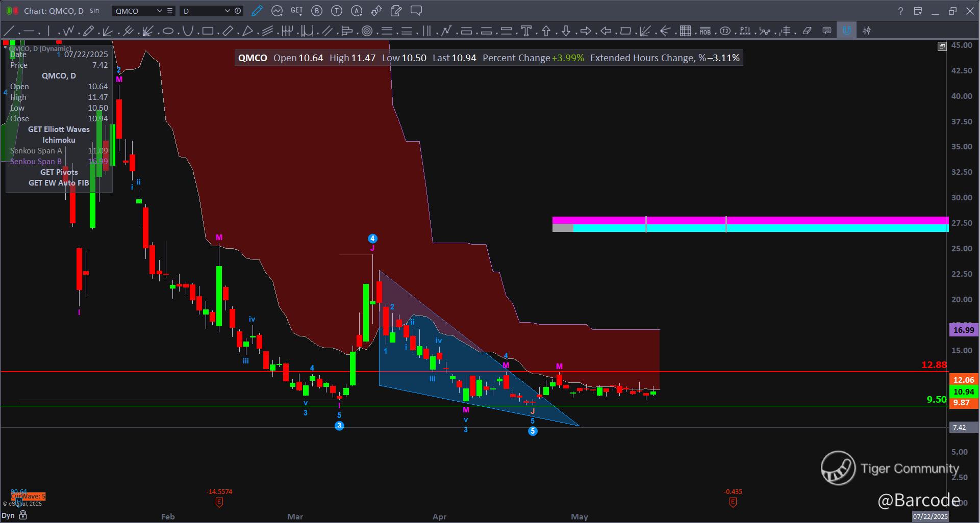Select the trend line drawing tool
This screenshot has width=980, height=523.
tap(9, 31)
